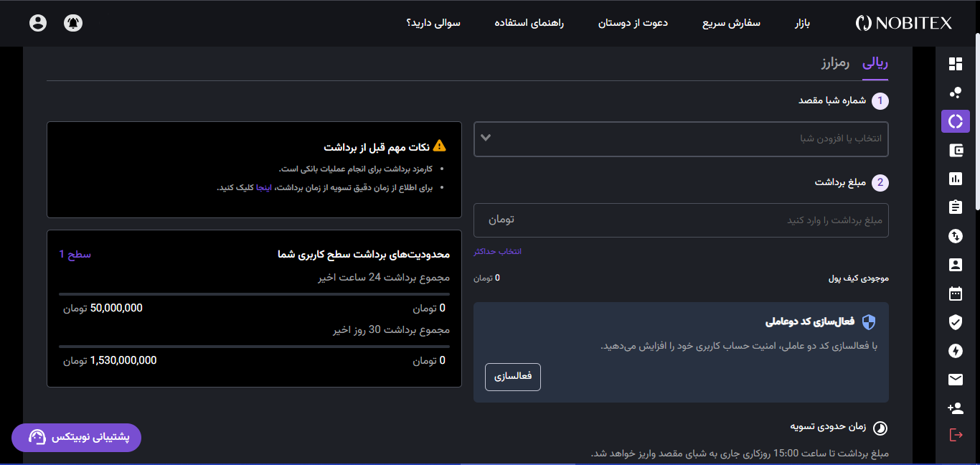The width and height of the screenshot is (980, 465).
Task: Switch to the ریالی tab
Action: pos(875,63)
